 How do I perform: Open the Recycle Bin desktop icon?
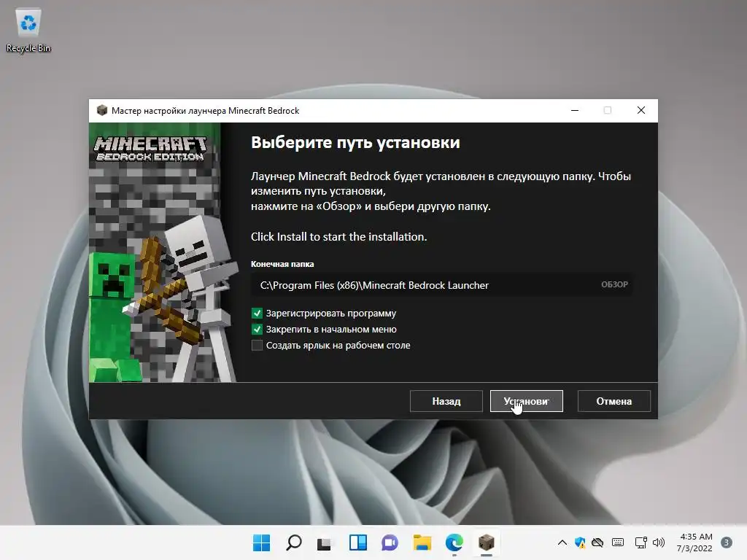(x=28, y=31)
